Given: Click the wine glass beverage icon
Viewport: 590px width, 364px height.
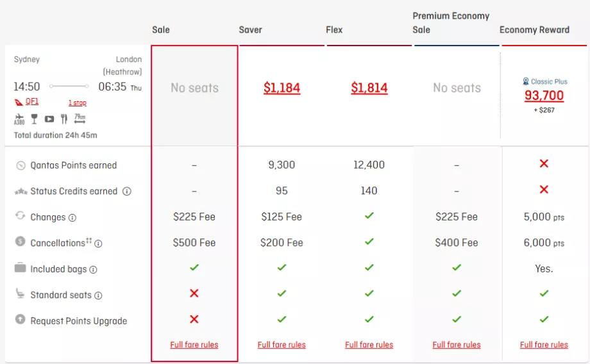Looking at the screenshot, I should [x=34, y=119].
